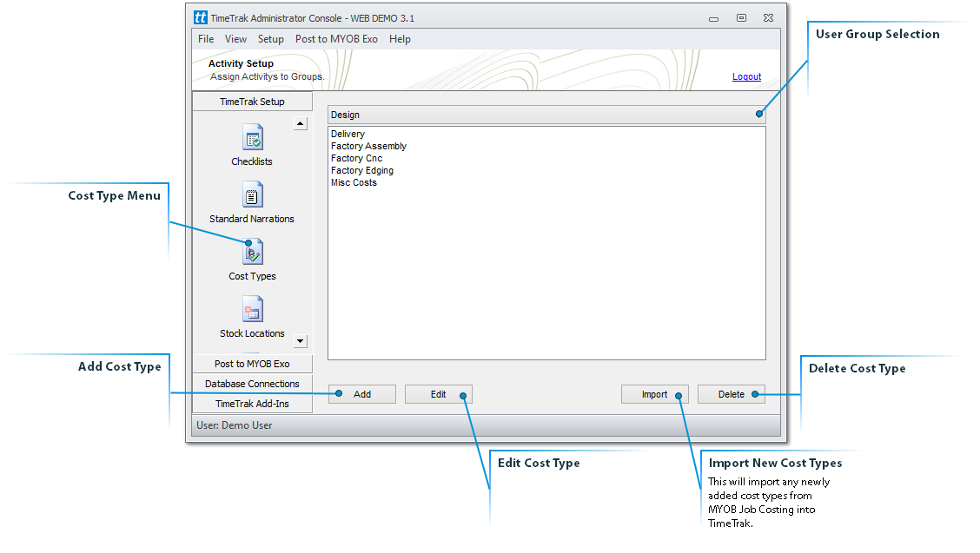Viewport: 980px width, 553px height.
Task: Open the Design user group dropdown
Action: point(546,115)
